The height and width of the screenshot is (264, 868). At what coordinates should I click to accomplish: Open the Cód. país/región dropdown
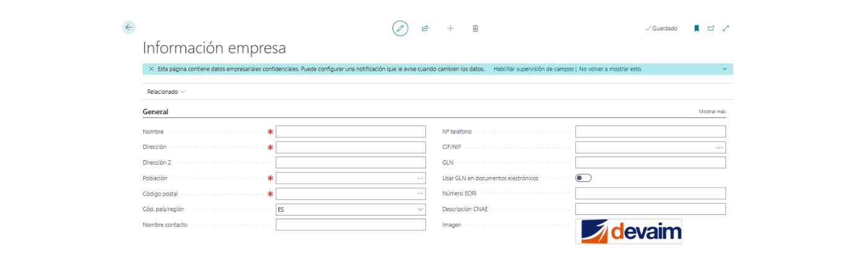click(420, 209)
